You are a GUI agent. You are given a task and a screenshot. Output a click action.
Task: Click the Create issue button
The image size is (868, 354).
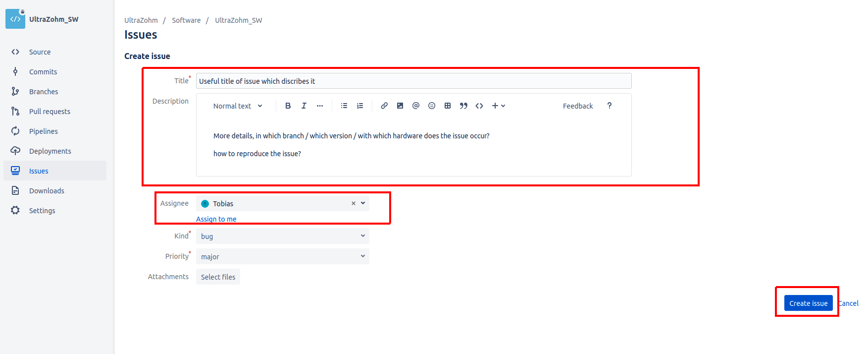pos(808,303)
